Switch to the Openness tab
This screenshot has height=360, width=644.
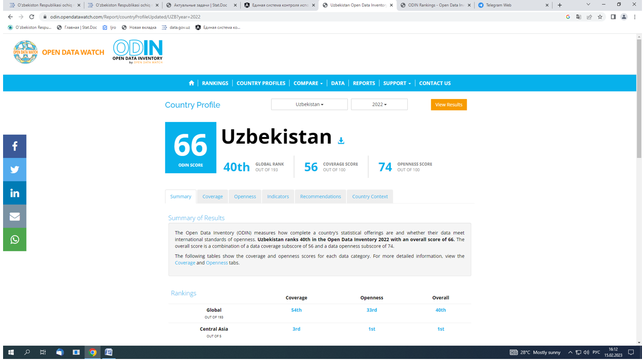point(245,196)
